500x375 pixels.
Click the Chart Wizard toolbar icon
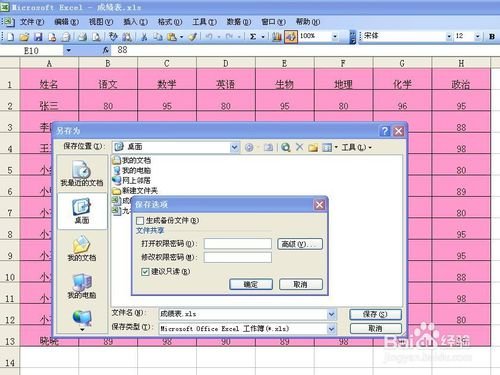276,37
